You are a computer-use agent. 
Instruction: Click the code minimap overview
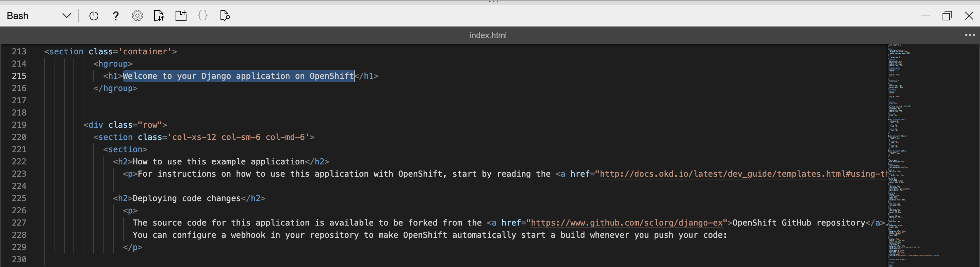click(928, 156)
